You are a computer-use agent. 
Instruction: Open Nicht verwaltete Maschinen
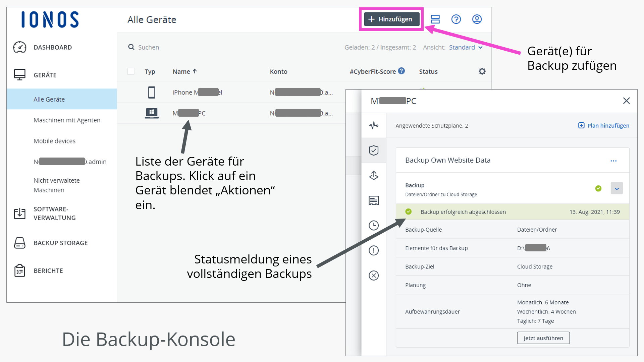(56, 185)
